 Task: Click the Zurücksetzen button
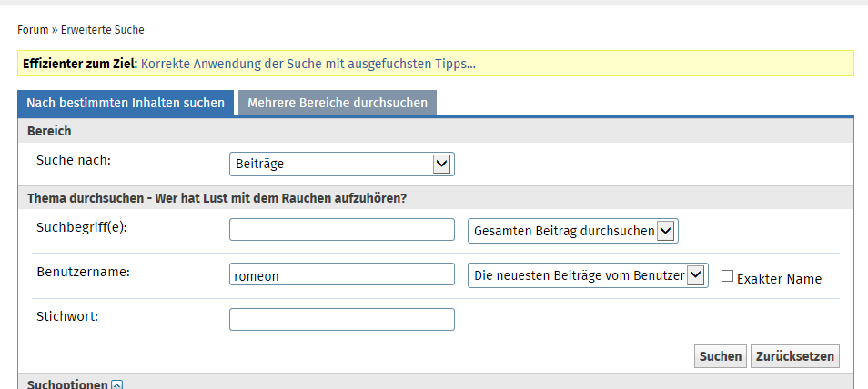click(x=794, y=356)
